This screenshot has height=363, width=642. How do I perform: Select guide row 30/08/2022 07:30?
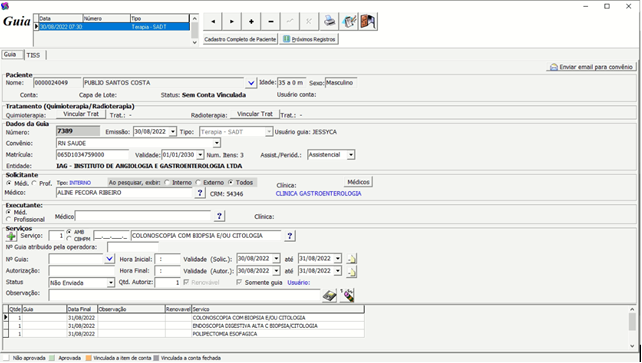[x=114, y=27]
